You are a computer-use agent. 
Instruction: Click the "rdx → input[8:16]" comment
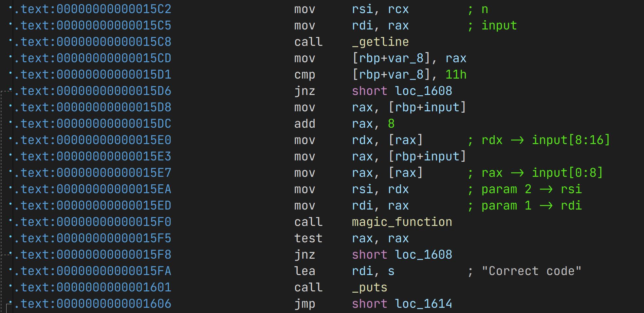pyautogui.click(x=545, y=140)
